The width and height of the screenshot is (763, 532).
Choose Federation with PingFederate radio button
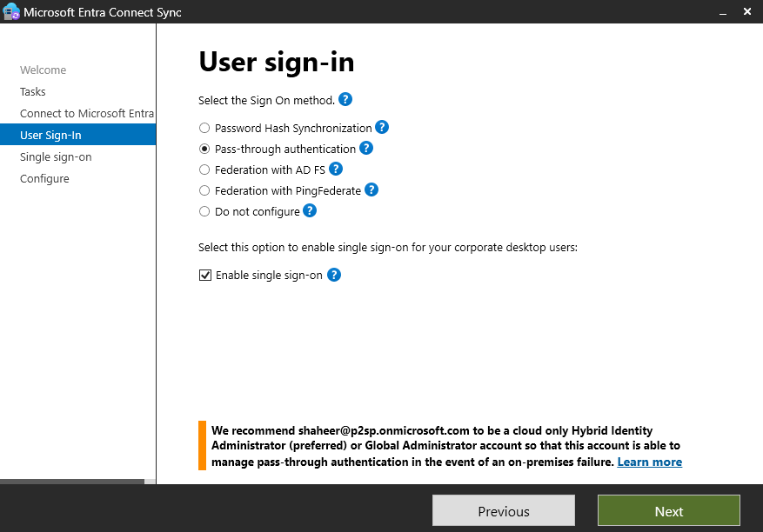pos(204,190)
